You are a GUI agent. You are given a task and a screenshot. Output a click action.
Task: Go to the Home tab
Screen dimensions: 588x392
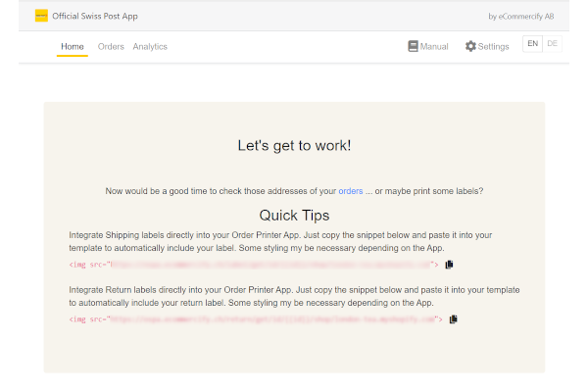pos(73,46)
